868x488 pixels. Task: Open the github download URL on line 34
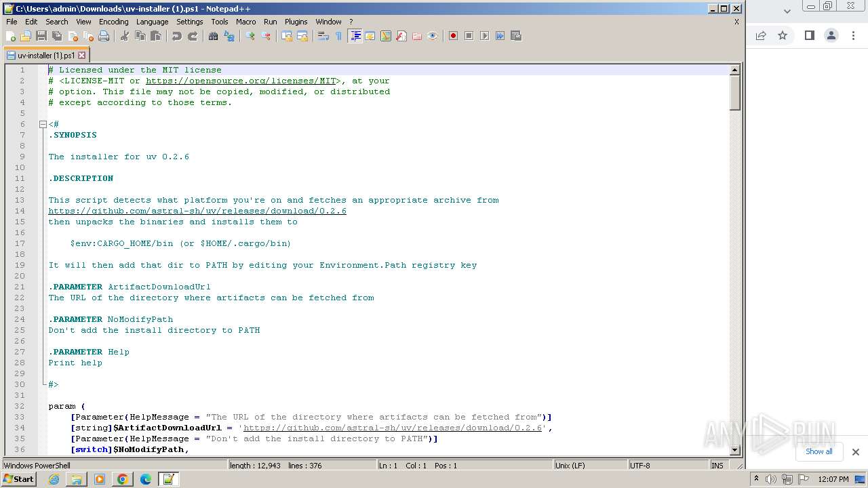click(393, 428)
